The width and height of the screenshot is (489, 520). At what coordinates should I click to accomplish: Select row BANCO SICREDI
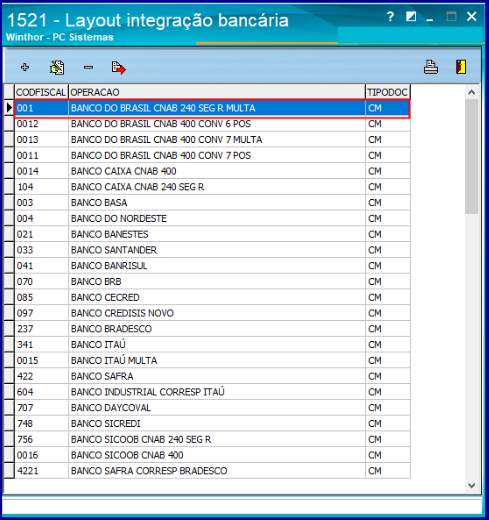pos(212,424)
